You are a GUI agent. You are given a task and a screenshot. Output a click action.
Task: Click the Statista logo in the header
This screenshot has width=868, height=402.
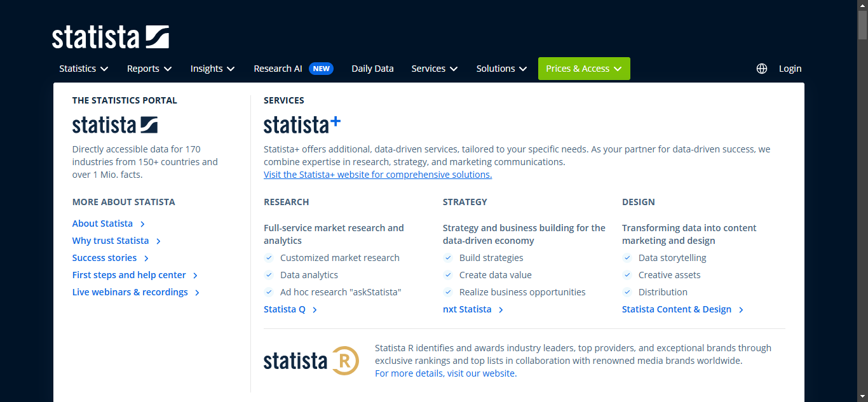(x=111, y=37)
